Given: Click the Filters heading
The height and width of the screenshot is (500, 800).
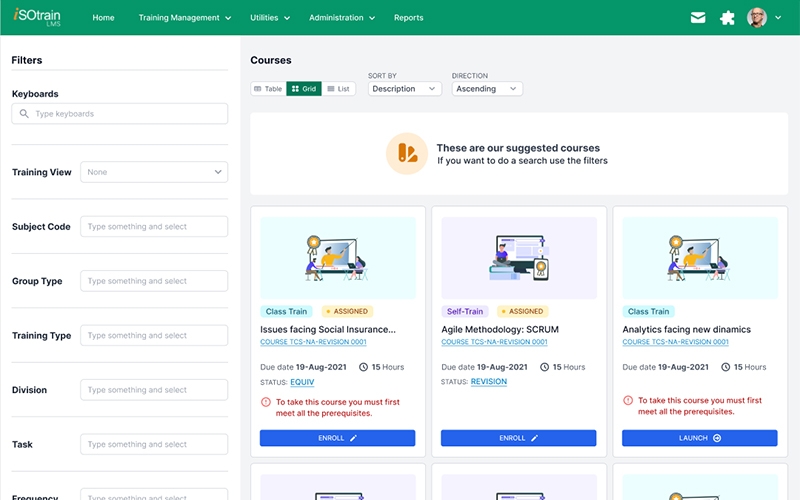Looking at the screenshot, I should (27, 60).
